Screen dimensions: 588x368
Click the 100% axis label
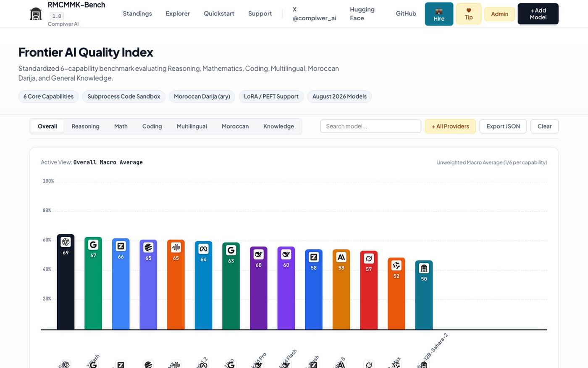click(x=48, y=181)
